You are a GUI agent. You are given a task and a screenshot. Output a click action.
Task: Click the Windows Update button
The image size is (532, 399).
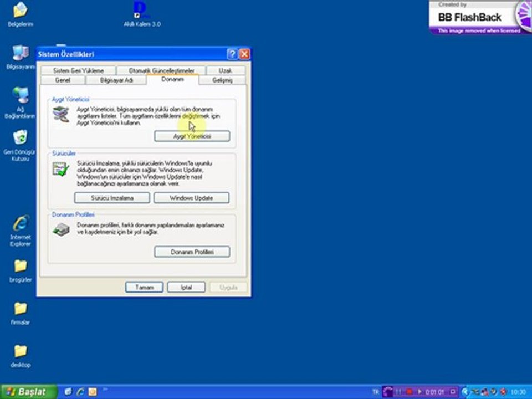(191, 198)
